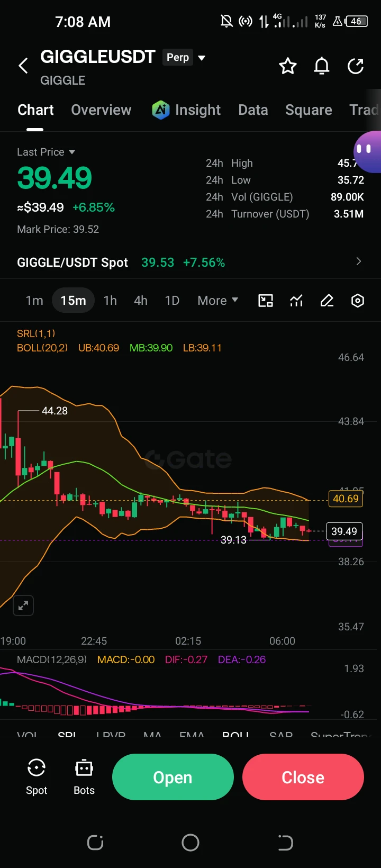Tap MACD(12,26,9) indicator label

[52, 659]
